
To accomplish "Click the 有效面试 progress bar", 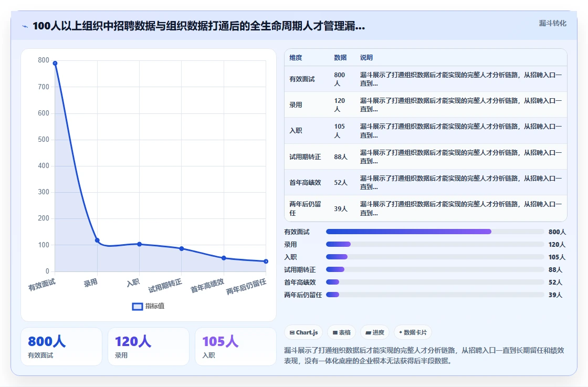I will point(435,232).
